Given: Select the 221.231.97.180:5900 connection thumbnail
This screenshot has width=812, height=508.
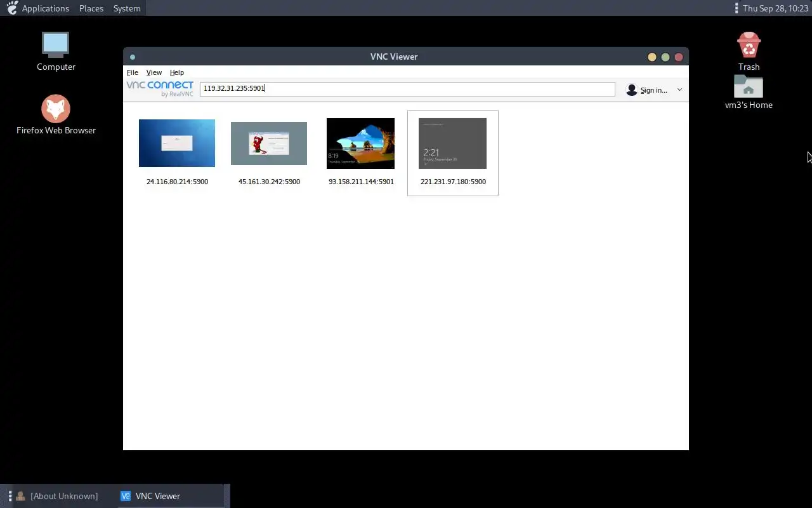Looking at the screenshot, I should point(452,144).
